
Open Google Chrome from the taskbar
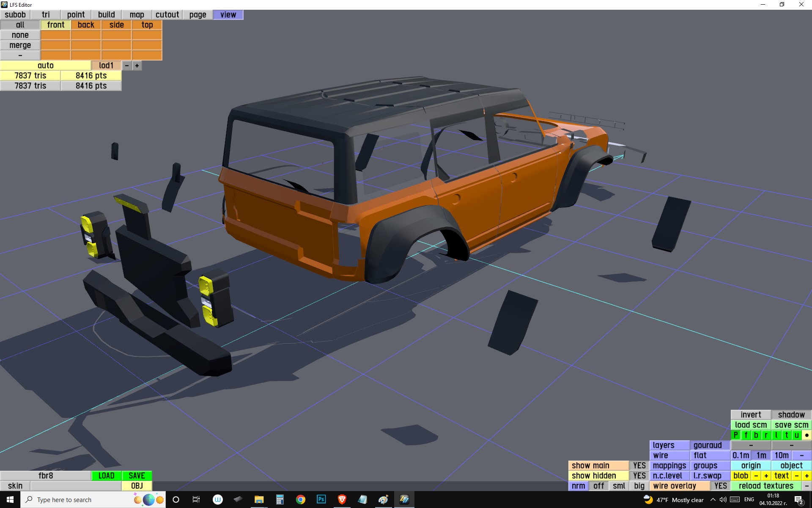tap(300, 500)
